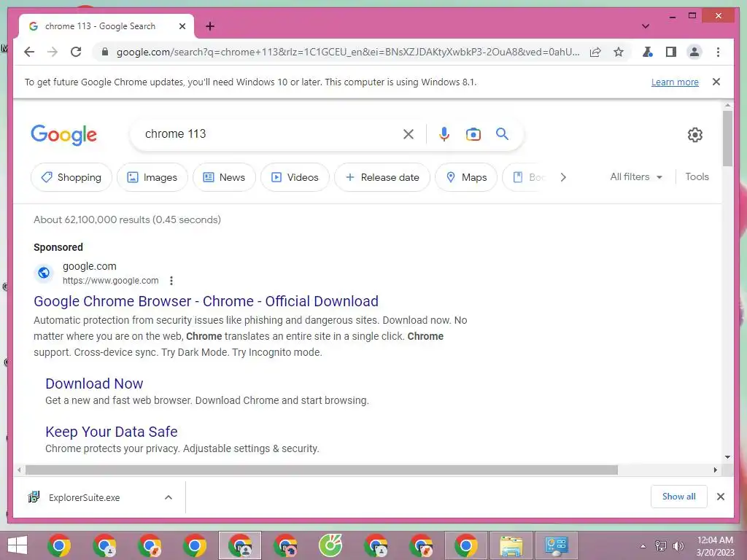Screen dimensions: 747x560
Task: Open the profile avatar menu
Action: point(694,52)
